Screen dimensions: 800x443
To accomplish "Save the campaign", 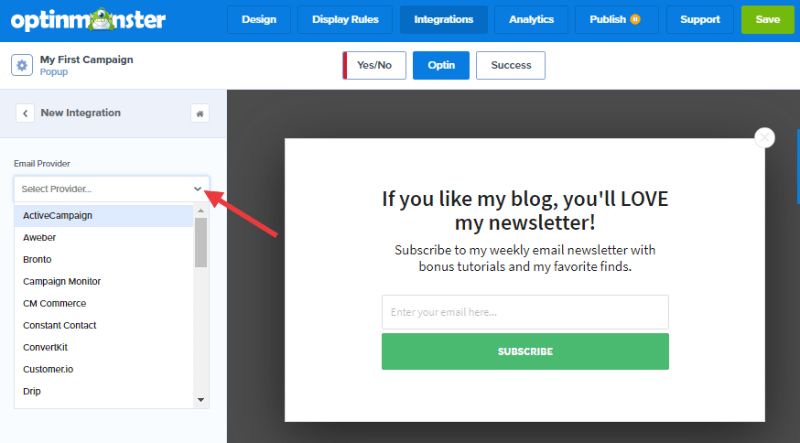I will coord(768,20).
